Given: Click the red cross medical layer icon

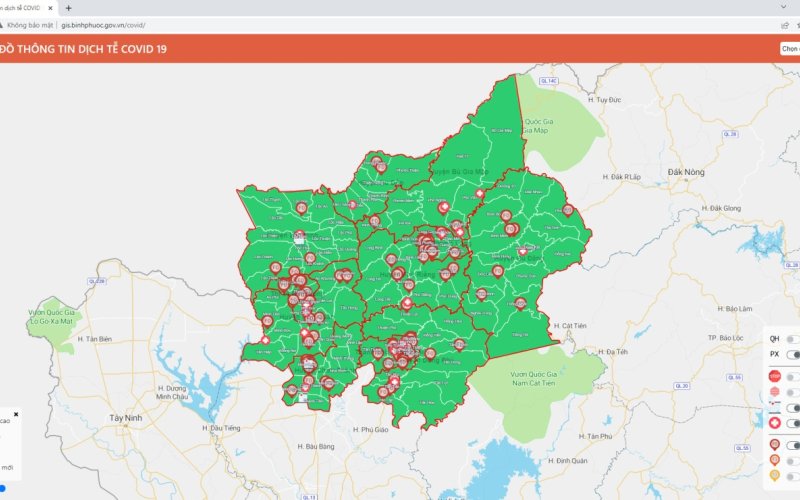Looking at the screenshot, I should pos(775,423).
